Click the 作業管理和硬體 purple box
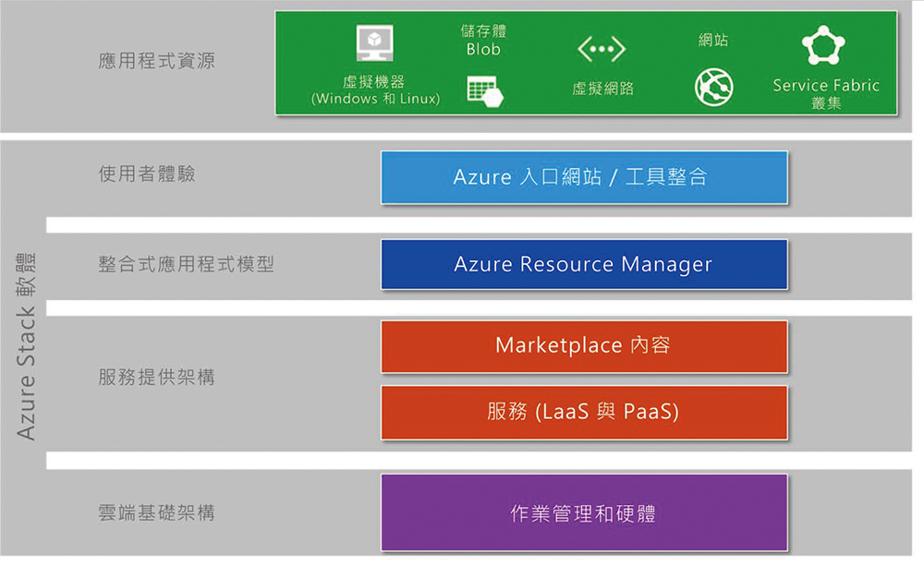Viewport: 924px width, 565px height. pyautogui.click(x=584, y=513)
